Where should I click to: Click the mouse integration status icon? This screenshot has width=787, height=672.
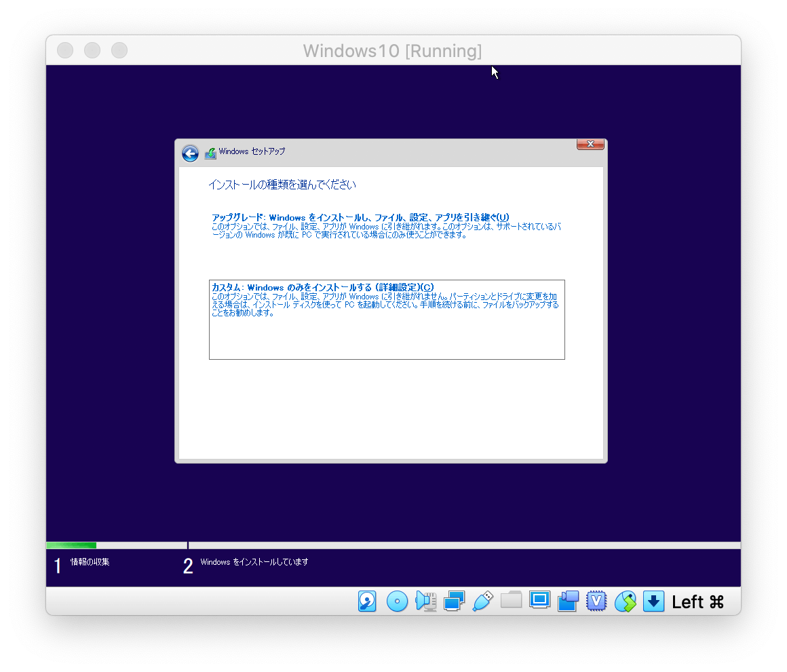[625, 601]
